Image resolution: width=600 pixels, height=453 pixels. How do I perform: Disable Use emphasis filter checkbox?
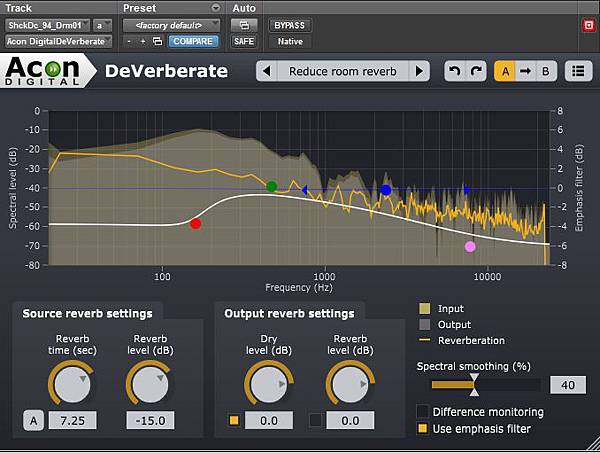(422, 429)
